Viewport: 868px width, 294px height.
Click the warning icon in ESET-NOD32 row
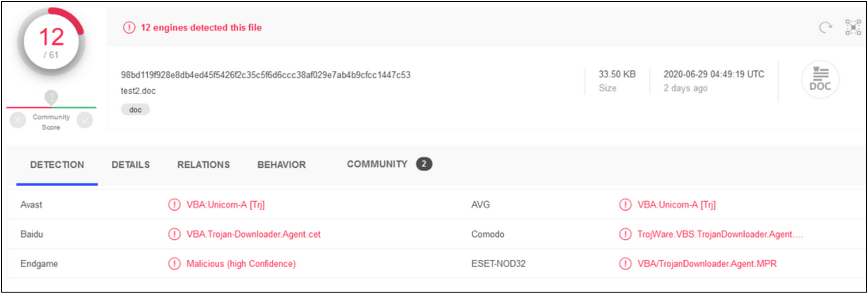pos(625,264)
